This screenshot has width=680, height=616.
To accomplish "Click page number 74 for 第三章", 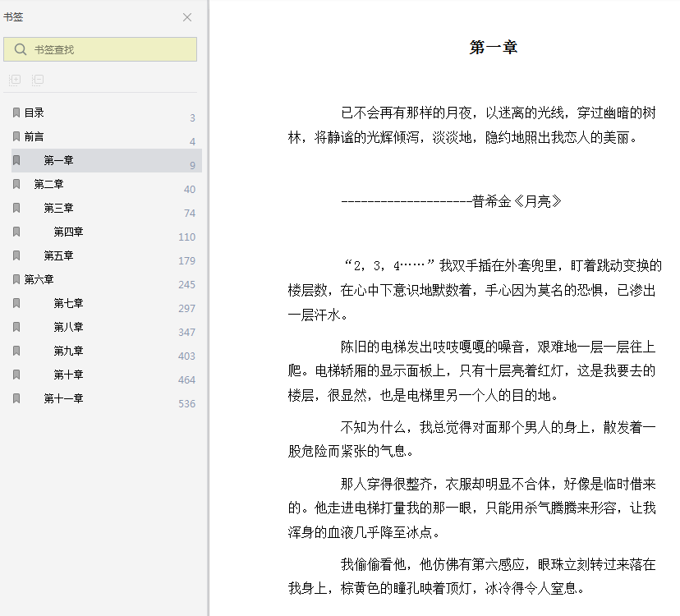I will coord(190,214).
